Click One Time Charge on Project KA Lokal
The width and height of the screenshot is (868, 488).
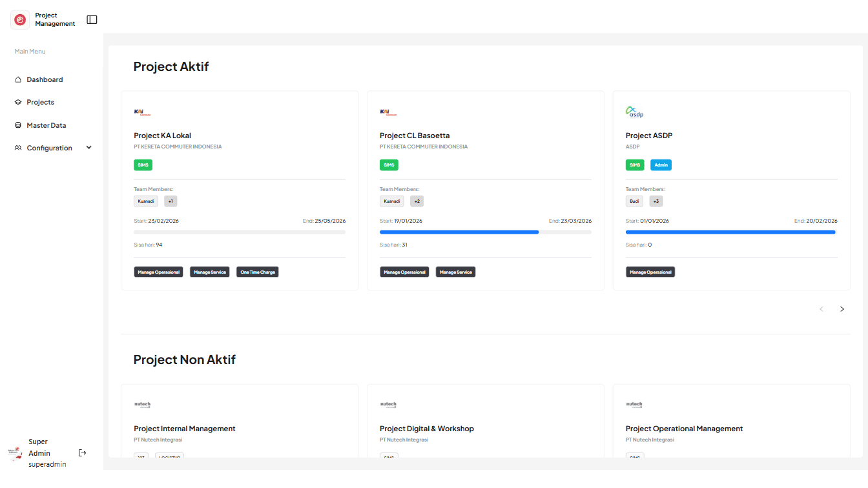[x=258, y=272]
